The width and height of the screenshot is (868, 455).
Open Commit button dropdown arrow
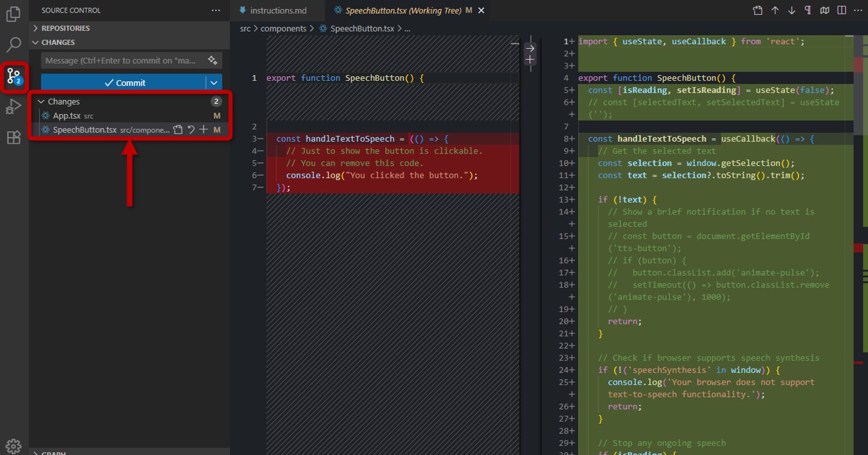214,82
